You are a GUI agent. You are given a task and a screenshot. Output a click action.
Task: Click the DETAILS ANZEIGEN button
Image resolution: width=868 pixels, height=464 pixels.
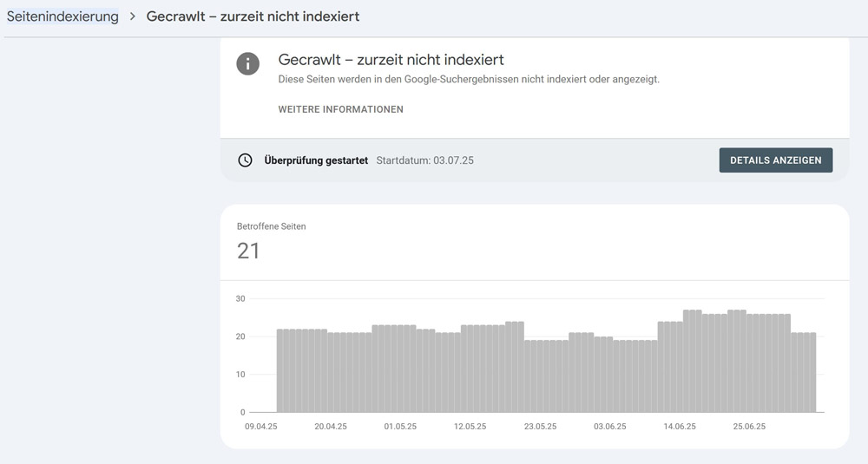pos(775,160)
